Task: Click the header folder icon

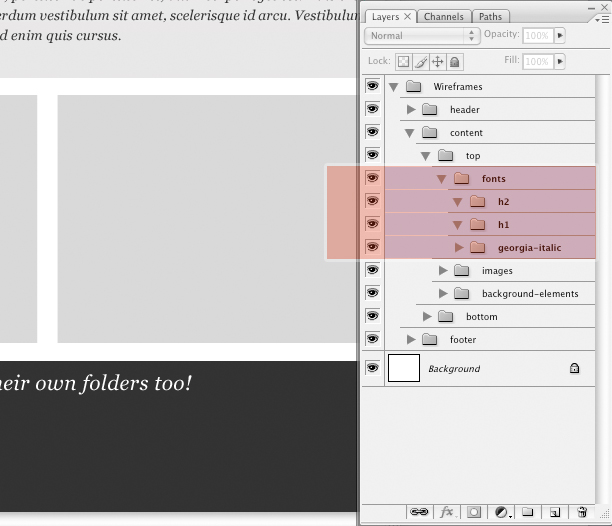Action: [429, 109]
